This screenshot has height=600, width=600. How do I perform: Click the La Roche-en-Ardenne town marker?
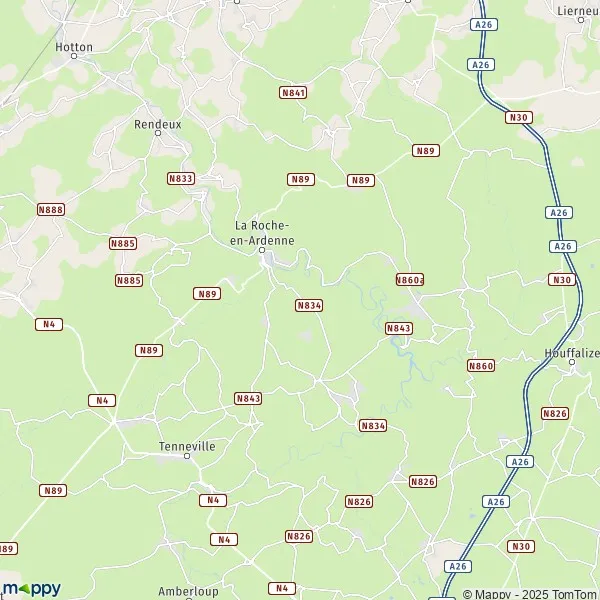[x=262, y=250]
